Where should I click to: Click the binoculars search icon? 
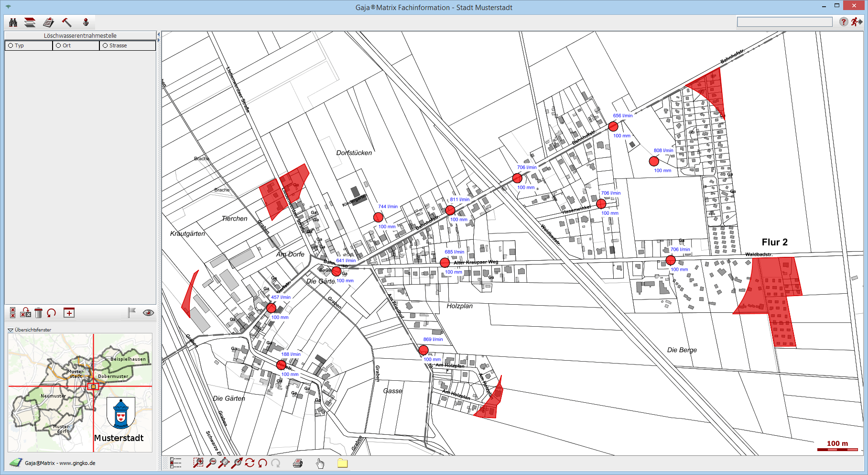click(x=13, y=22)
